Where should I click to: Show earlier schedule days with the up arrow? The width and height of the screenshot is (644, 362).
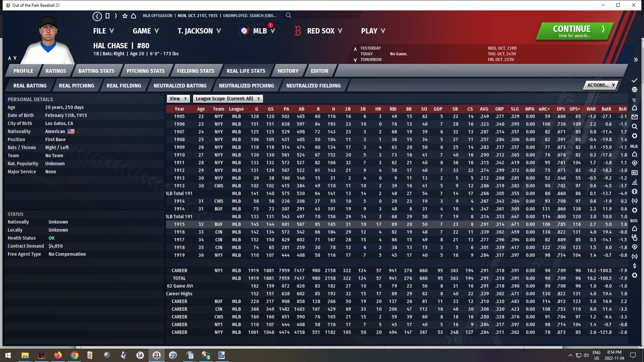click(x=355, y=49)
